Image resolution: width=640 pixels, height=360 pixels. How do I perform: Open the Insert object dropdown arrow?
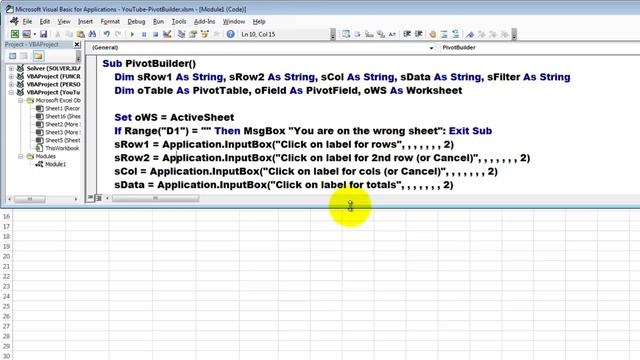point(35,34)
